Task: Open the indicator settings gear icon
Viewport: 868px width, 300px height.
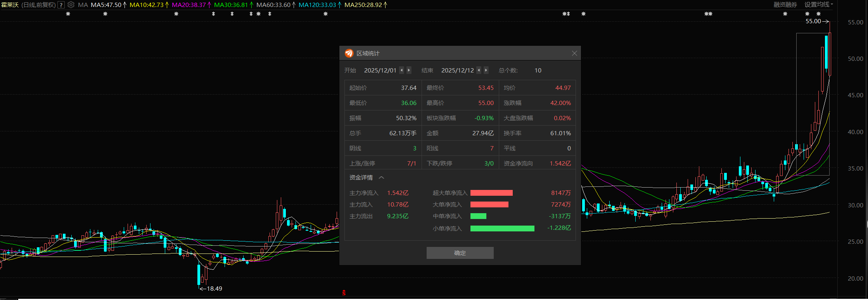Action: coord(71,5)
